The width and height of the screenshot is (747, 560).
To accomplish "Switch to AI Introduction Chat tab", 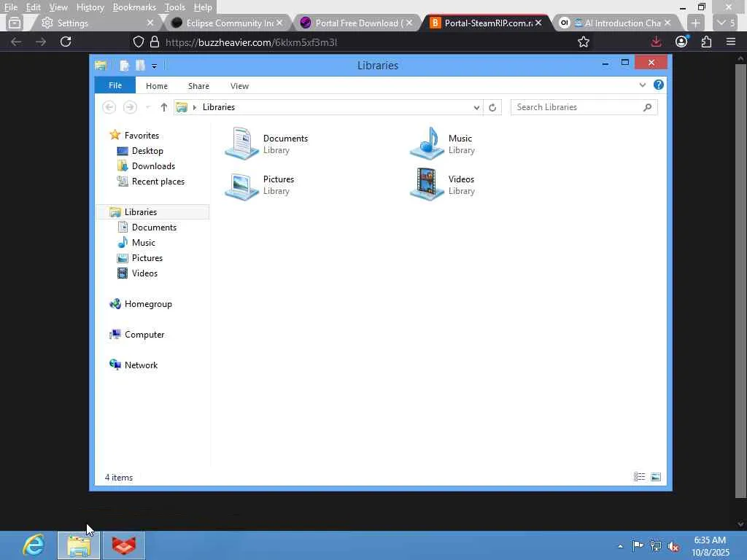I will (x=614, y=23).
